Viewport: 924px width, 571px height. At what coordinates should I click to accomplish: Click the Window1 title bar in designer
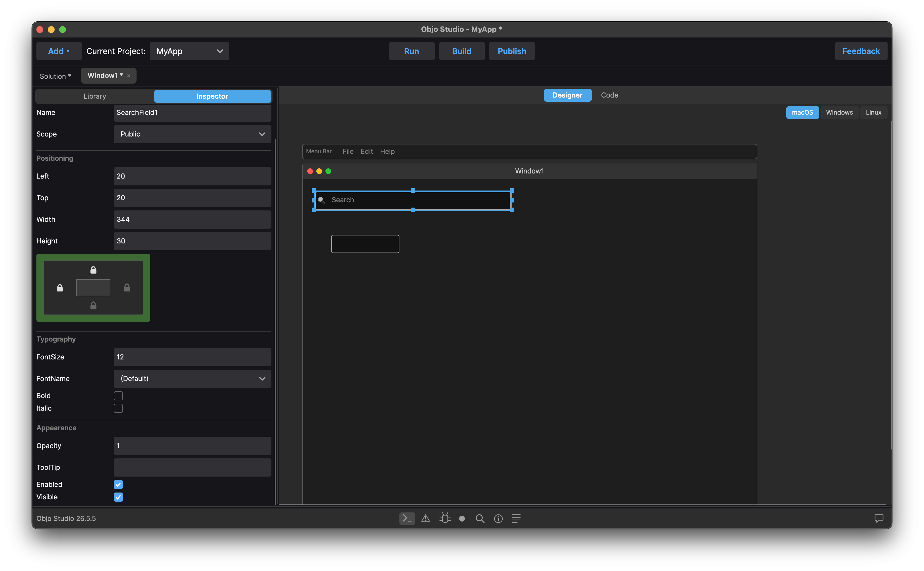tap(529, 171)
